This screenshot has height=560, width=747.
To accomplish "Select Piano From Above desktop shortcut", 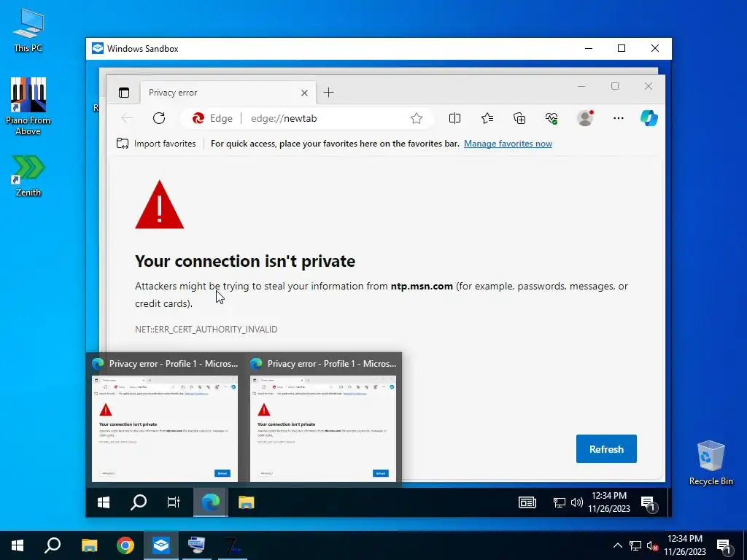I will pyautogui.click(x=28, y=106).
